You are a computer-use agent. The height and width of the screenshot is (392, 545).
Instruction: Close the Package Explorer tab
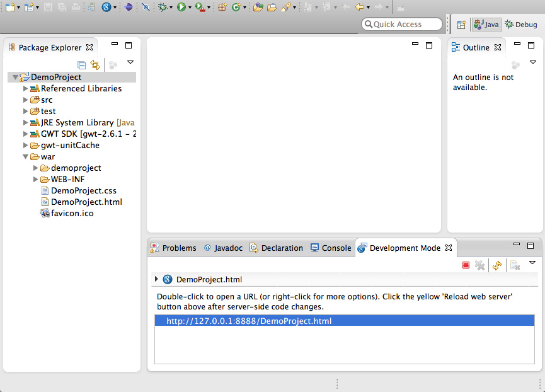coord(89,47)
